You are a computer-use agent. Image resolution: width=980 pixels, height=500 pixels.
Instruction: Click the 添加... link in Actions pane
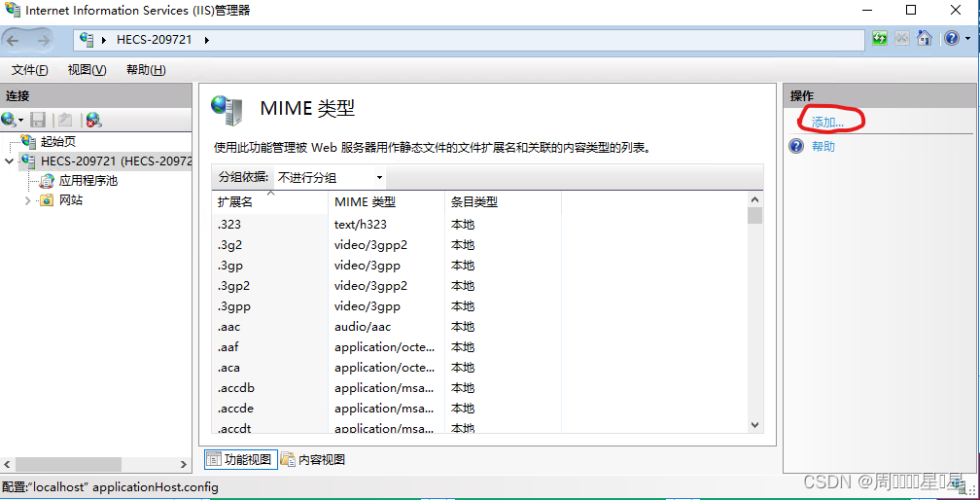(827, 122)
